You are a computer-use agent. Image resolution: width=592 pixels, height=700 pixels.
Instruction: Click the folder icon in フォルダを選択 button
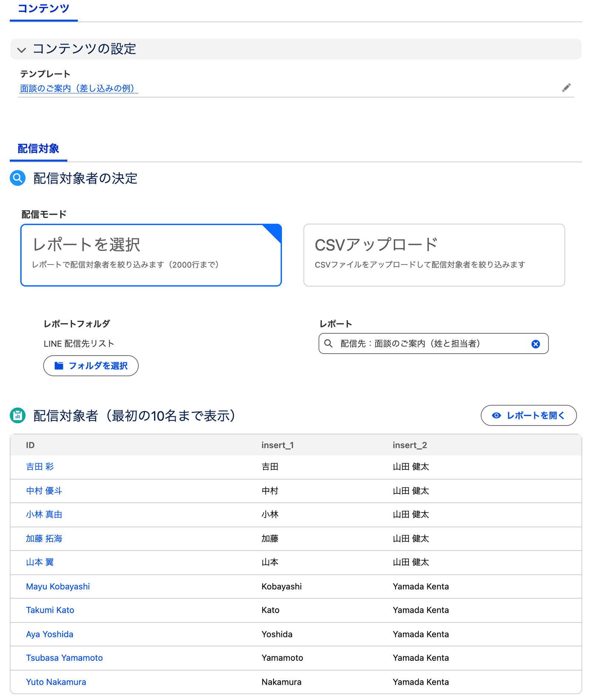(59, 366)
